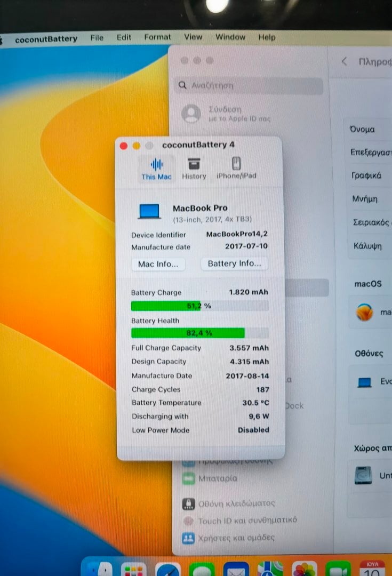Open Maps from the Dock

(x=270, y=569)
